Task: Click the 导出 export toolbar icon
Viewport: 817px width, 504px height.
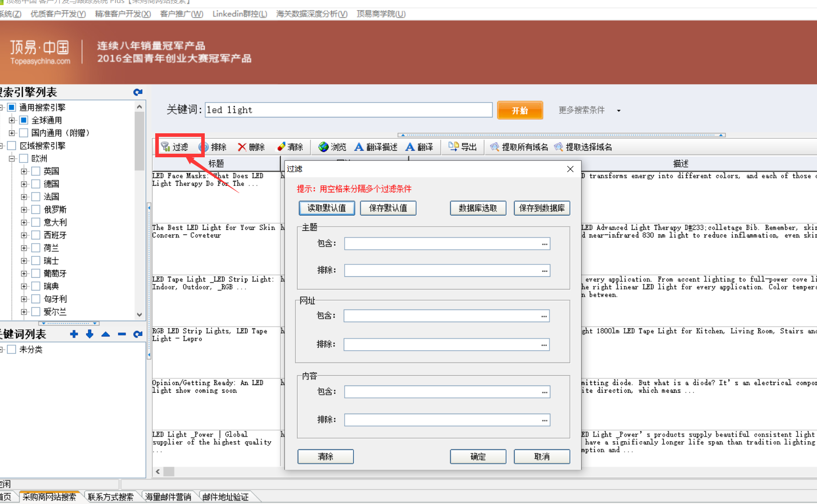Action: pyautogui.click(x=453, y=147)
